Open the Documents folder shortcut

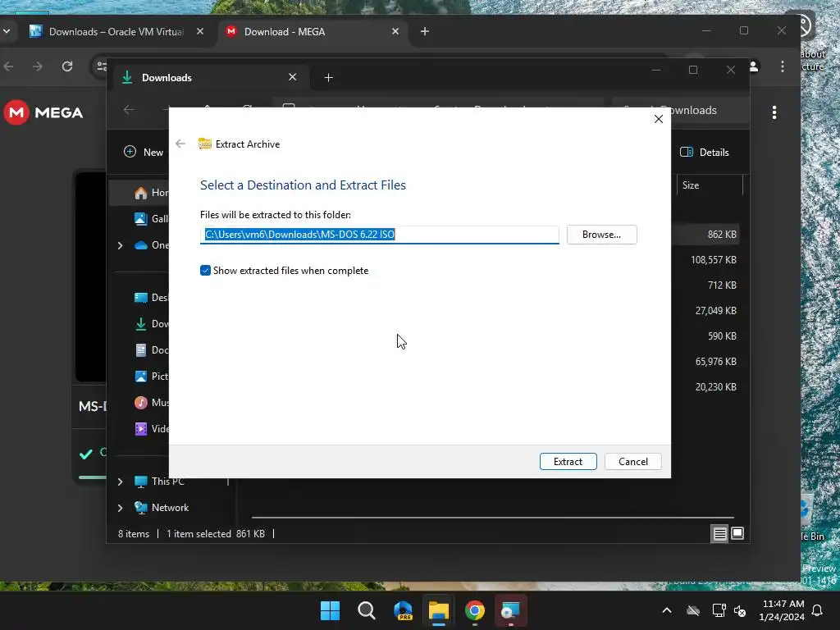(x=152, y=349)
